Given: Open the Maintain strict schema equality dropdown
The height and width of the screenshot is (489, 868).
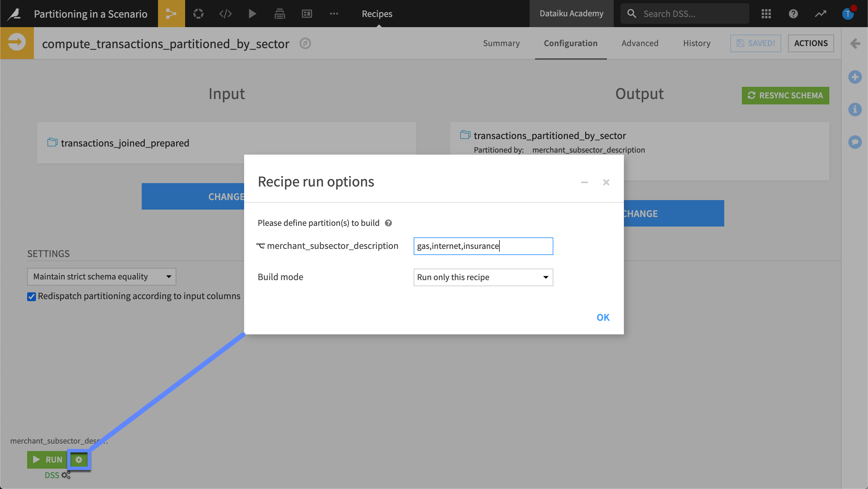Looking at the screenshot, I should pos(101,277).
